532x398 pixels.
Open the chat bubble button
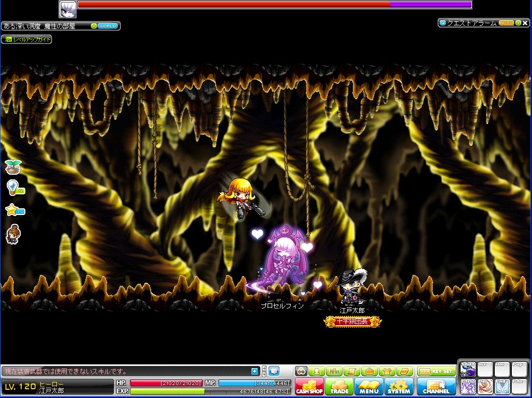274,371
